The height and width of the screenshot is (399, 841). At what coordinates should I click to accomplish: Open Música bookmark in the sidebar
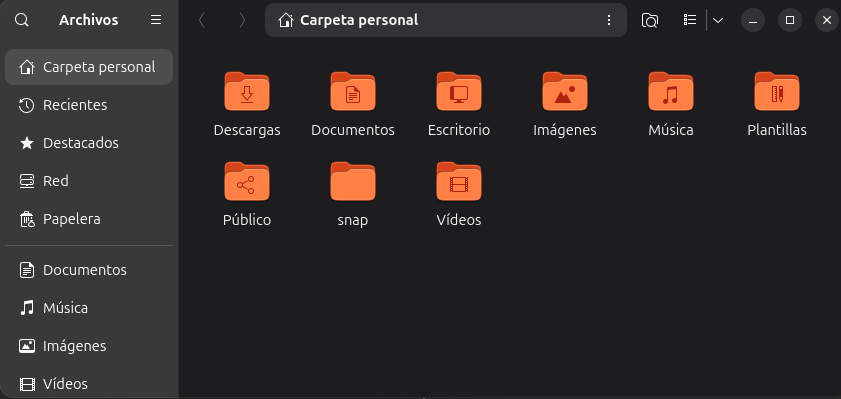(x=89, y=308)
